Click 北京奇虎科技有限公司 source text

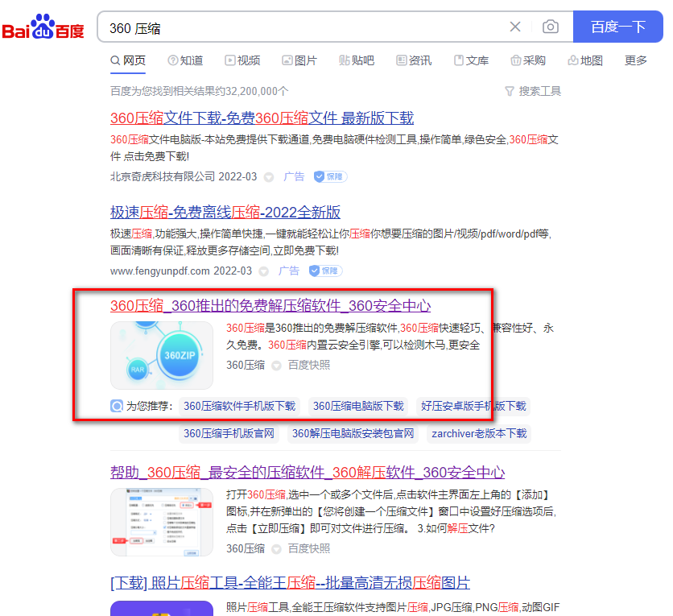coord(163,176)
